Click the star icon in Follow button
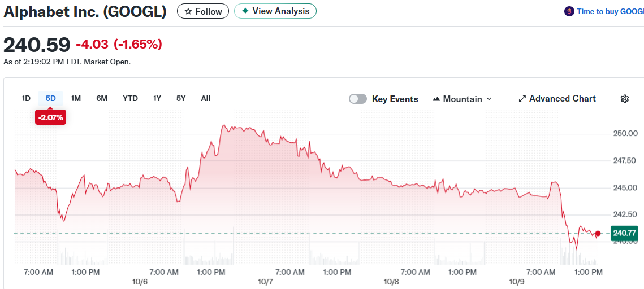 point(188,11)
